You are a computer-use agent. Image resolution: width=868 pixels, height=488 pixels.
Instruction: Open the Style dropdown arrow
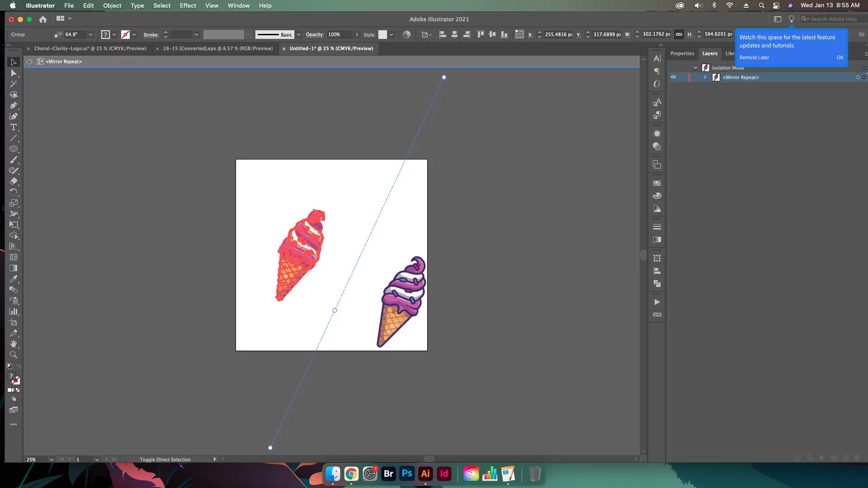click(x=392, y=34)
